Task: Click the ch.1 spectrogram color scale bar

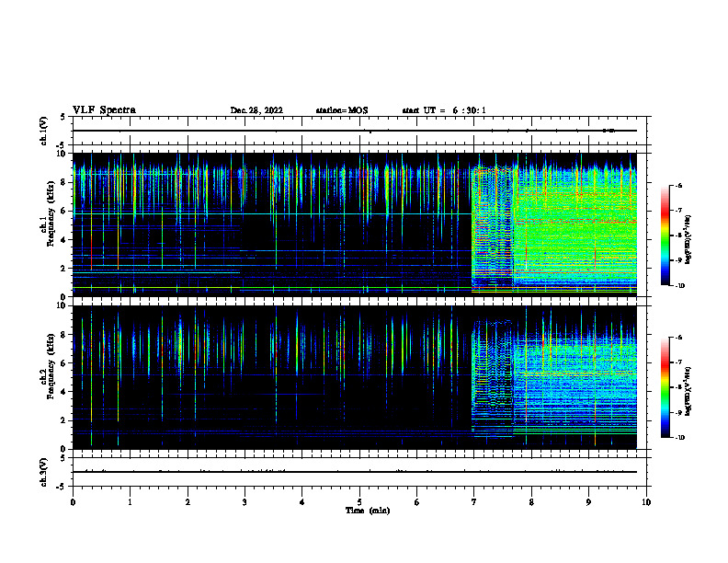Action: tap(665, 236)
